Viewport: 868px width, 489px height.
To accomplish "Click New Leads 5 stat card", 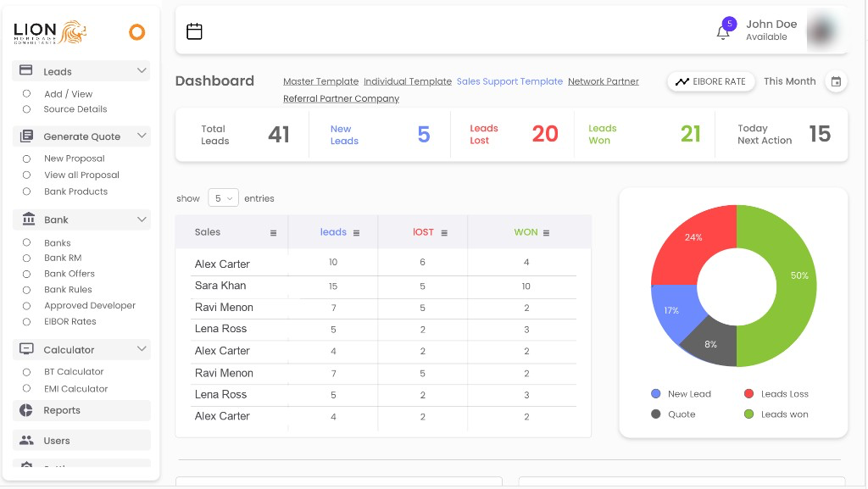I will pyautogui.click(x=380, y=135).
